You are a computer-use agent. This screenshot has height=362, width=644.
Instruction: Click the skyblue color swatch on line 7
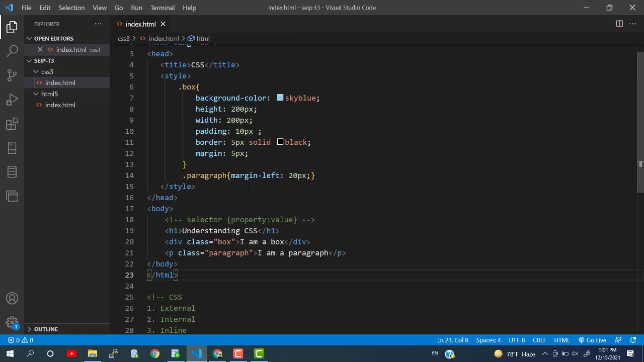280,98
